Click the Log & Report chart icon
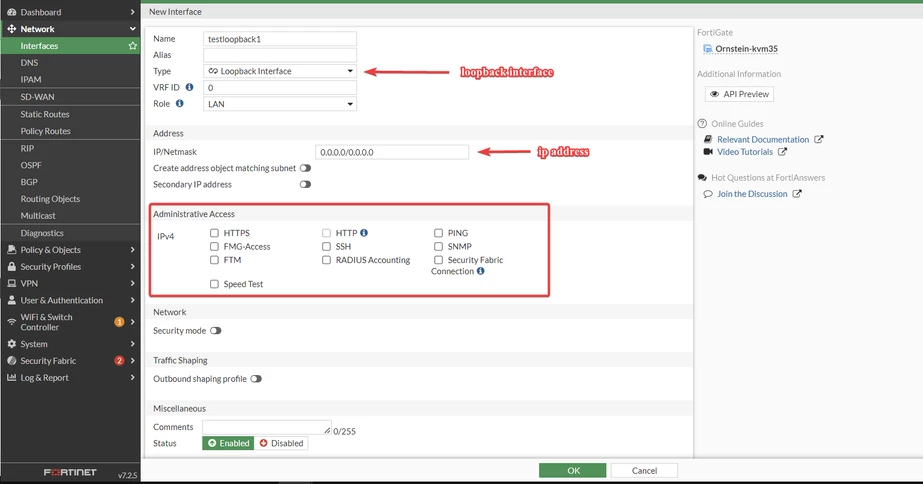Screen dimensions: 923x484 tap(11, 377)
